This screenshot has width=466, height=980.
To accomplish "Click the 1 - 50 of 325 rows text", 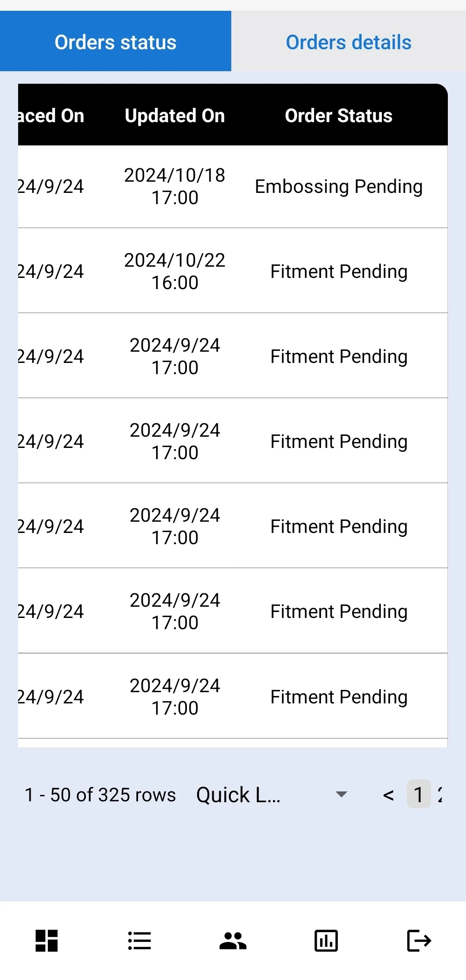I will pyautogui.click(x=101, y=795).
